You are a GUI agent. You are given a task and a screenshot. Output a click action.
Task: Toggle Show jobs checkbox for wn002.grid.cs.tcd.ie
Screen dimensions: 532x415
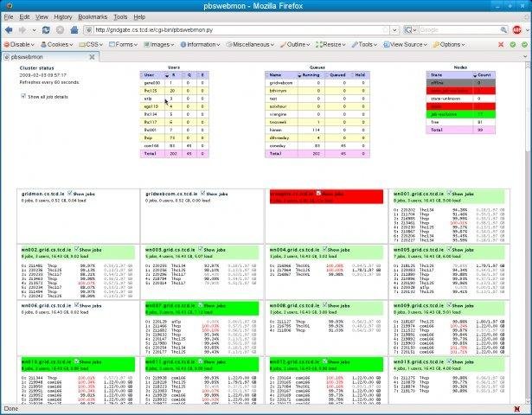(x=76, y=249)
